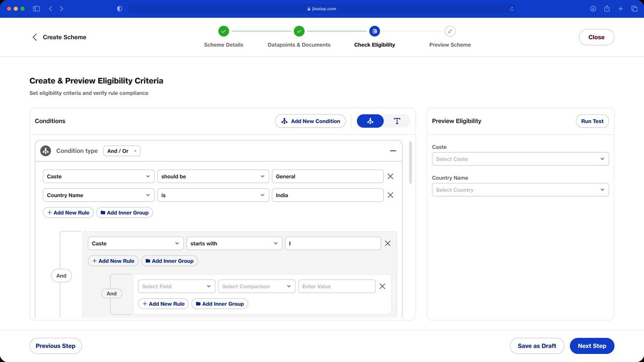Switch to text view using the T toggle
Image resolution: width=644 pixels, height=362 pixels.
click(397, 121)
